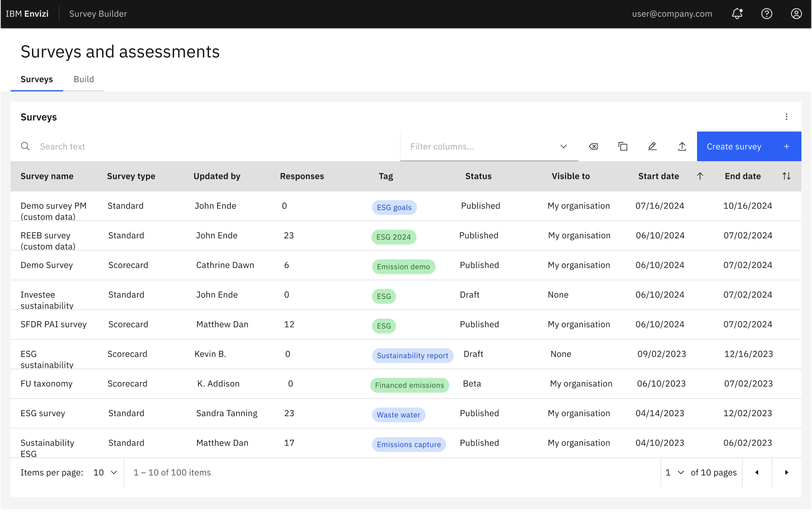The image size is (812, 513).
Task: Click the Updated by column header
Action: [217, 176]
